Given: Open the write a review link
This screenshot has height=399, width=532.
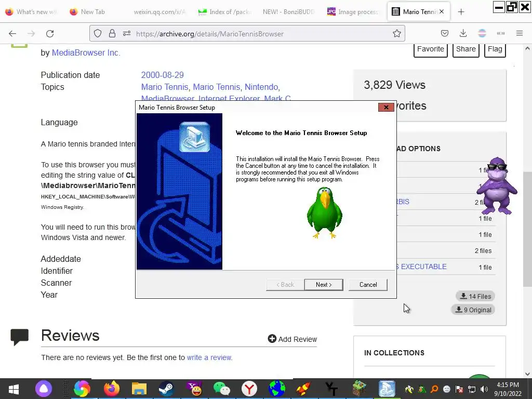Looking at the screenshot, I should 209,357.
